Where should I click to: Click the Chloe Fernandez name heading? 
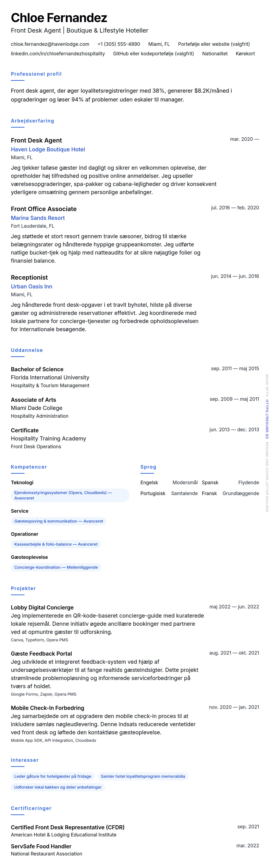click(x=59, y=18)
